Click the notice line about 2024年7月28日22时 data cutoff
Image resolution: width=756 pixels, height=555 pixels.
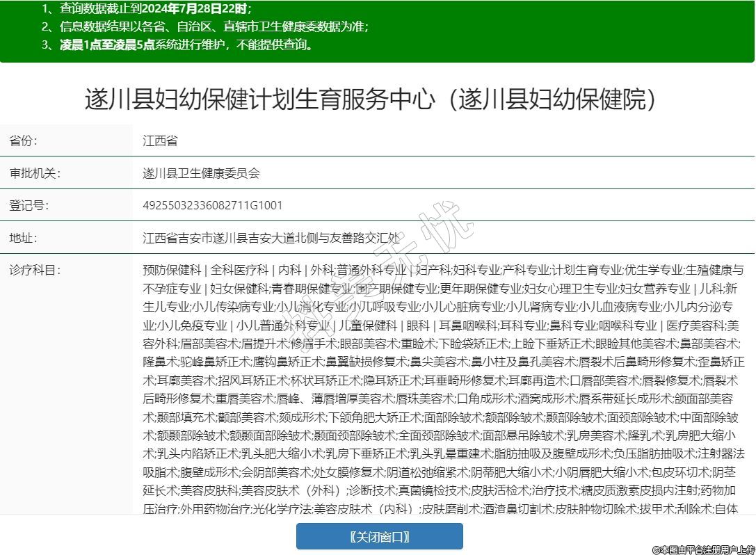[x=146, y=9]
